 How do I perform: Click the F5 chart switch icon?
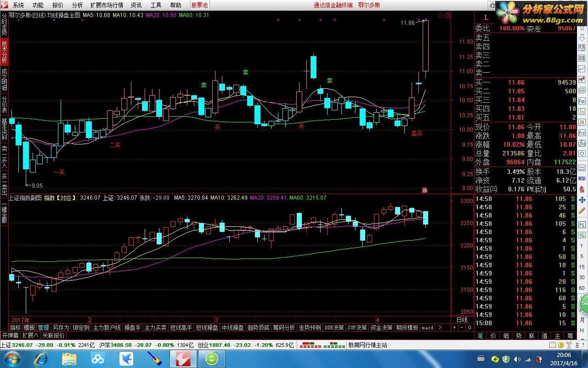tap(582, 225)
